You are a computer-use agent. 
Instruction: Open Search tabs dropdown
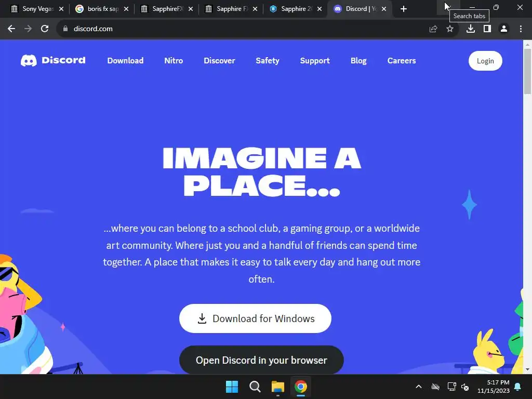tap(445, 7)
